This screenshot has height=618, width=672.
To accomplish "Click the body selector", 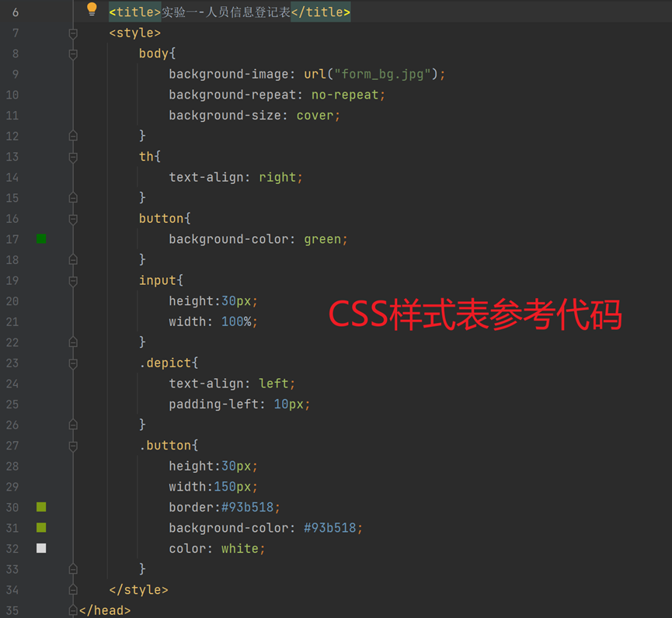I will point(153,54).
